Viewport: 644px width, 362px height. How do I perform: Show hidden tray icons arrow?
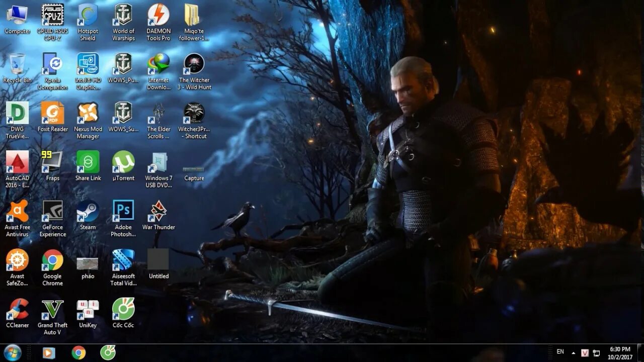pyautogui.click(x=574, y=353)
